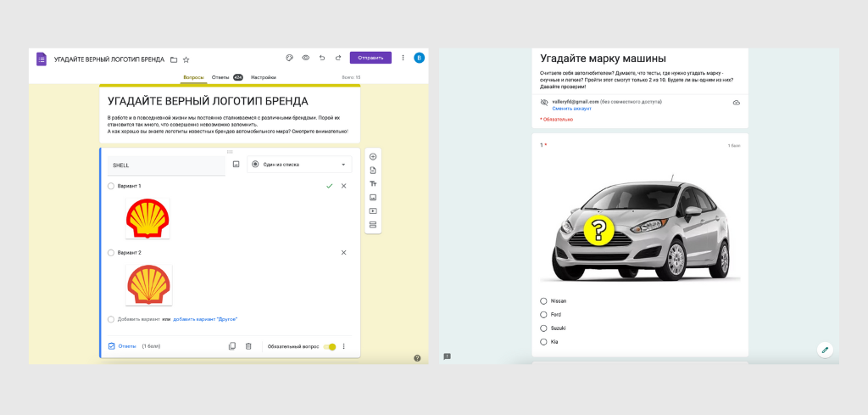Click the SHELL question title field

[x=166, y=165]
